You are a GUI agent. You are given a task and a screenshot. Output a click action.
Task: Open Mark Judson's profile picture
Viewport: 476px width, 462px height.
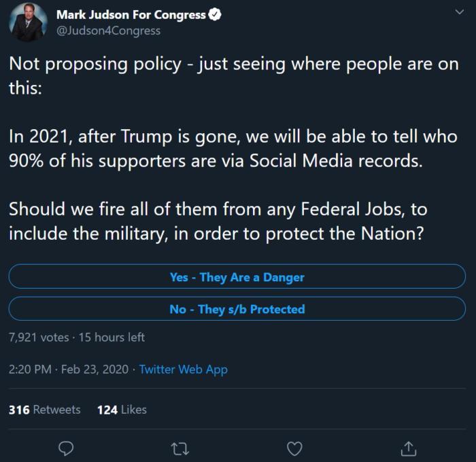pyautogui.click(x=29, y=22)
